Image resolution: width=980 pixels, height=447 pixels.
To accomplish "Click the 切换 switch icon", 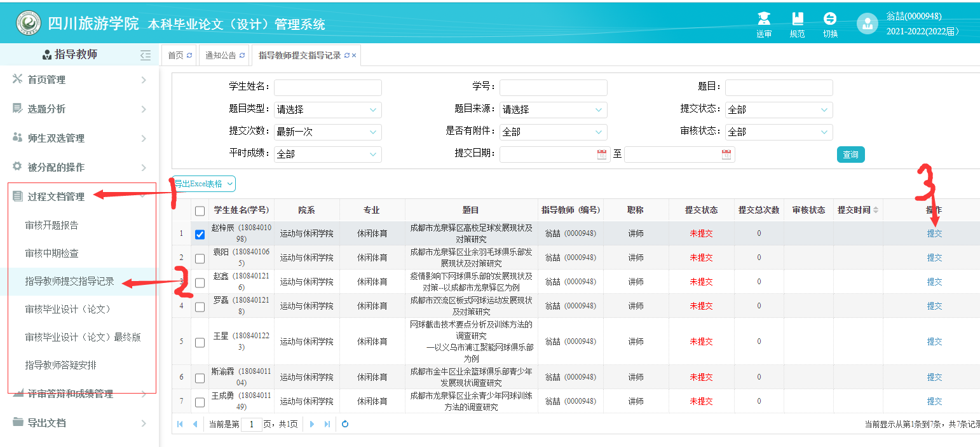I will click(x=830, y=19).
